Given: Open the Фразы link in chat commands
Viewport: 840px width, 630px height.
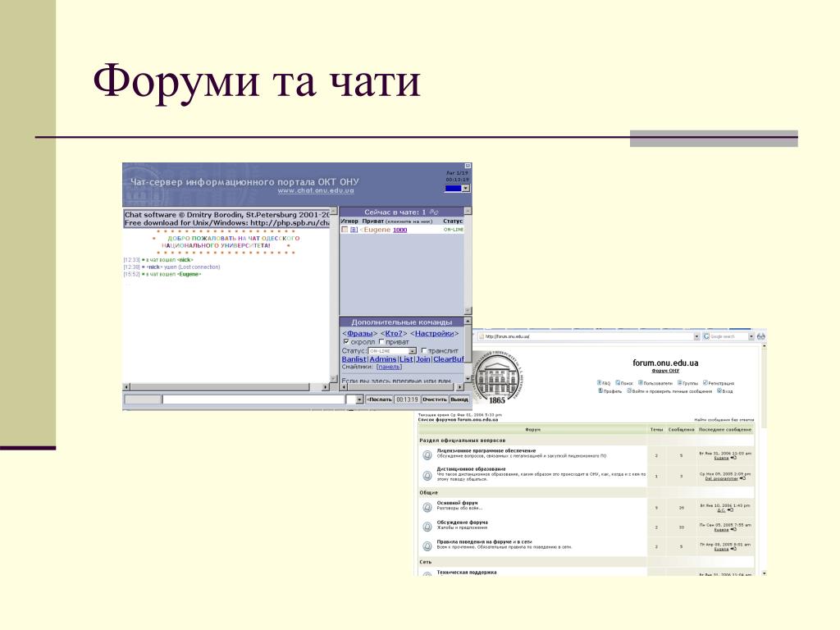Looking at the screenshot, I should click(359, 333).
